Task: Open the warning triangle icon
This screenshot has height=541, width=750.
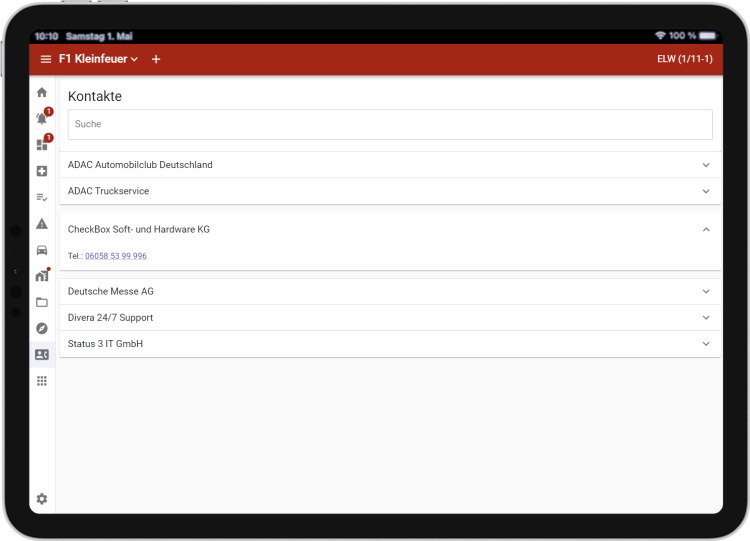Action: point(42,223)
